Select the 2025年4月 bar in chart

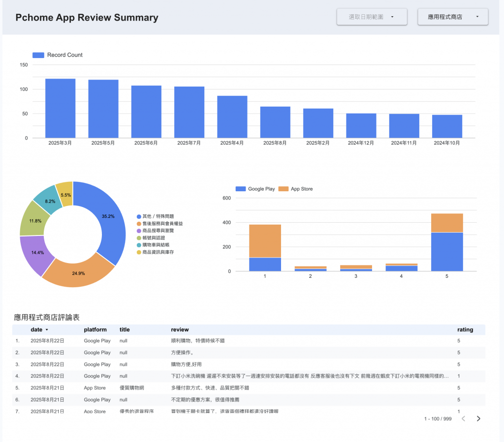(x=232, y=117)
